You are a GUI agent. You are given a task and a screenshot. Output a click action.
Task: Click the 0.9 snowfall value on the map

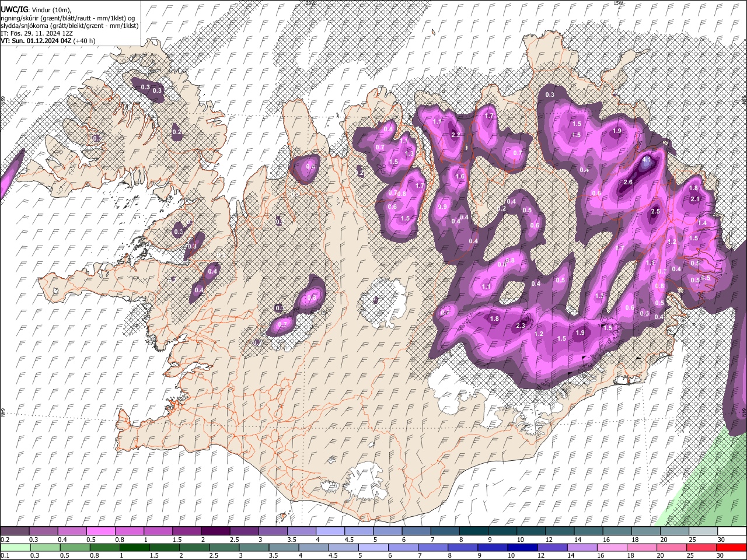click(x=442, y=206)
